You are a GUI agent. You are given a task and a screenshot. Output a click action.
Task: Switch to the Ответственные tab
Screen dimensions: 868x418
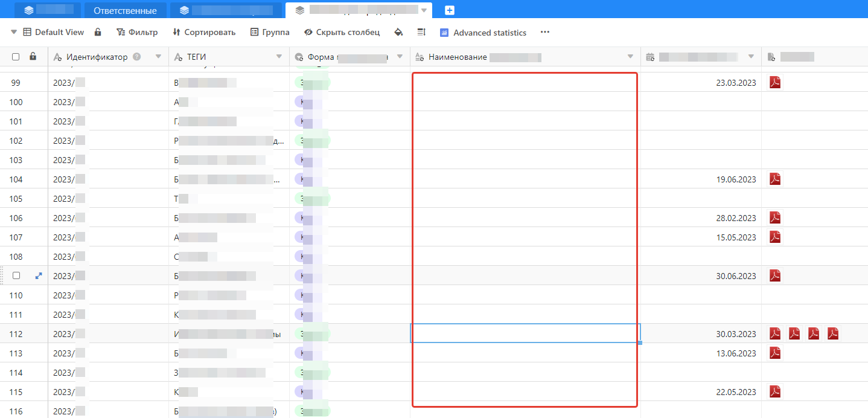(125, 10)
